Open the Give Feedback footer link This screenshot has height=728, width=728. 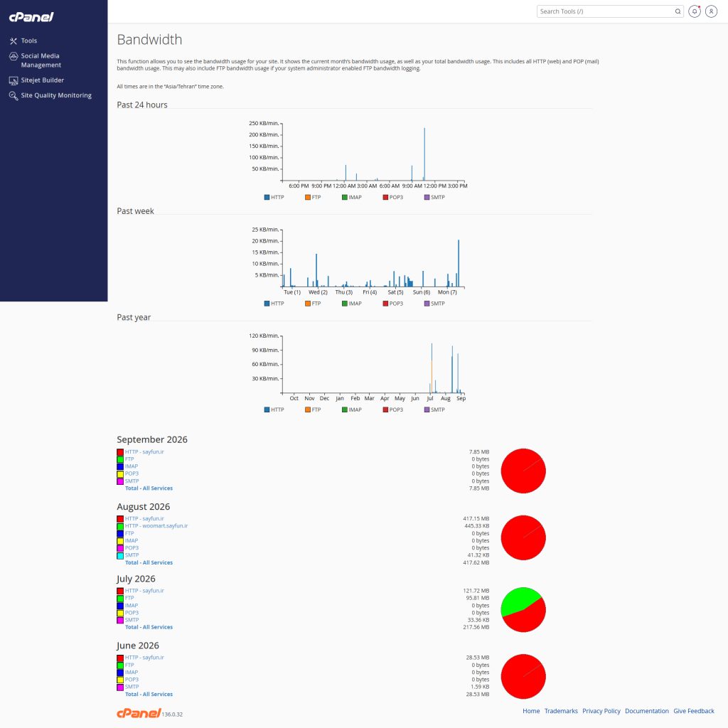[x=694, y=711]
